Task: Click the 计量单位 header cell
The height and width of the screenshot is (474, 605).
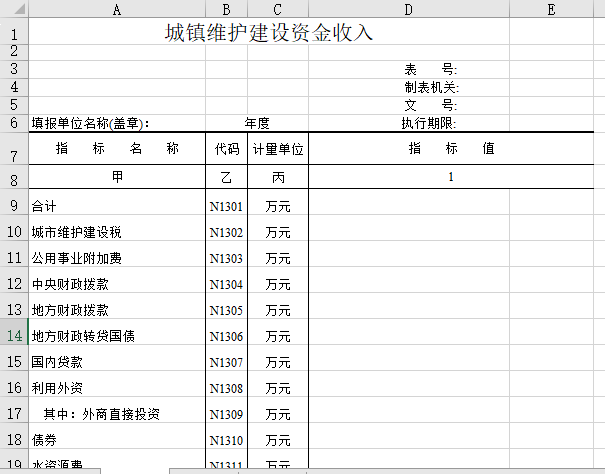Action: click(277, 149)
